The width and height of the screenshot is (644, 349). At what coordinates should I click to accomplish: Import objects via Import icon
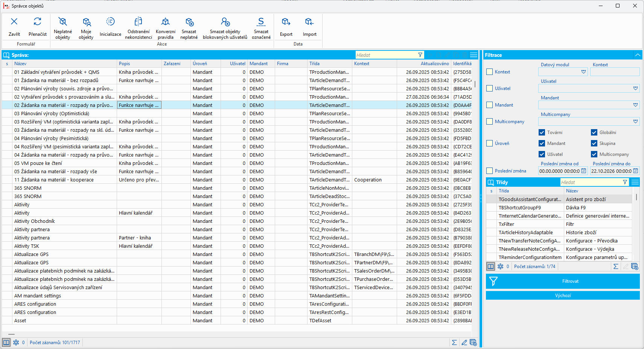point(309,22)
